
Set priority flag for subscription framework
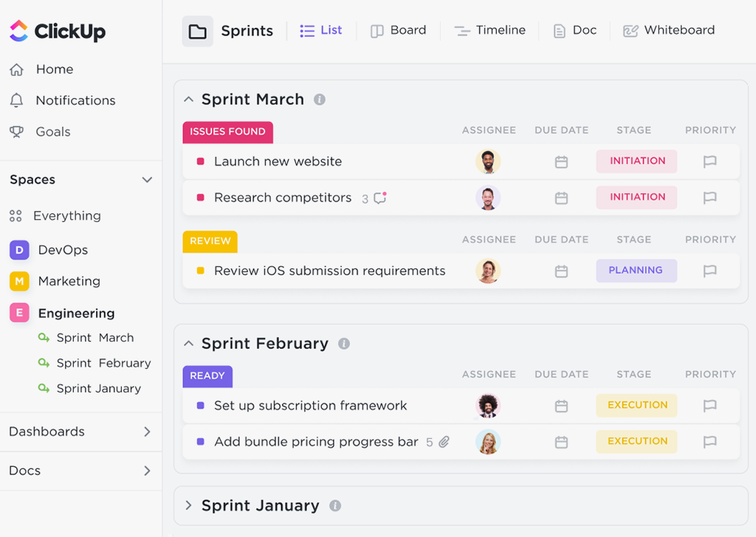(709, 406)
